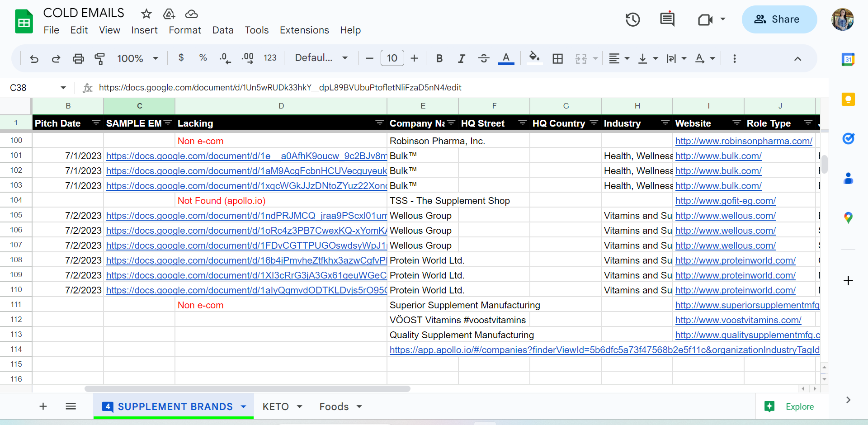Show the all sheets list

(x=71, y=406)
